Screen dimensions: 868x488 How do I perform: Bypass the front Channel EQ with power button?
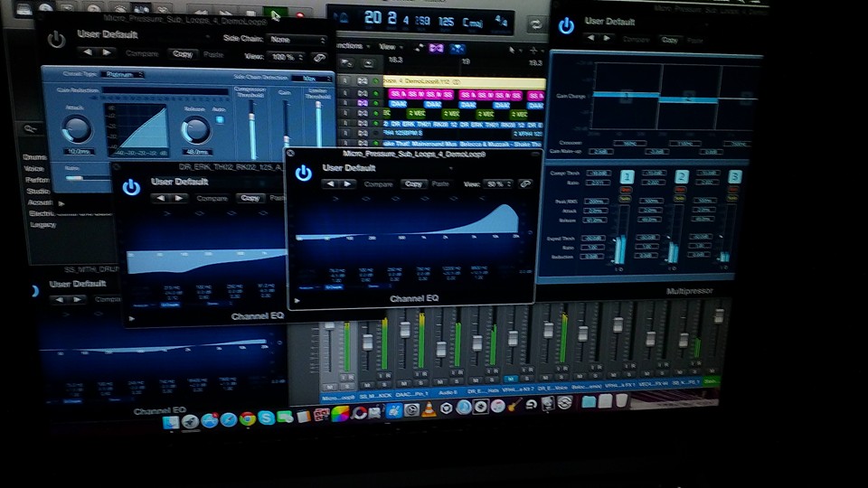[304, 173]
